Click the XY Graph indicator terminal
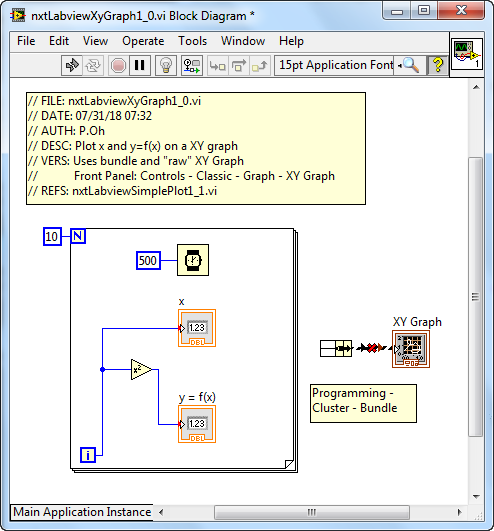494x531 pixels. [411, 349]
